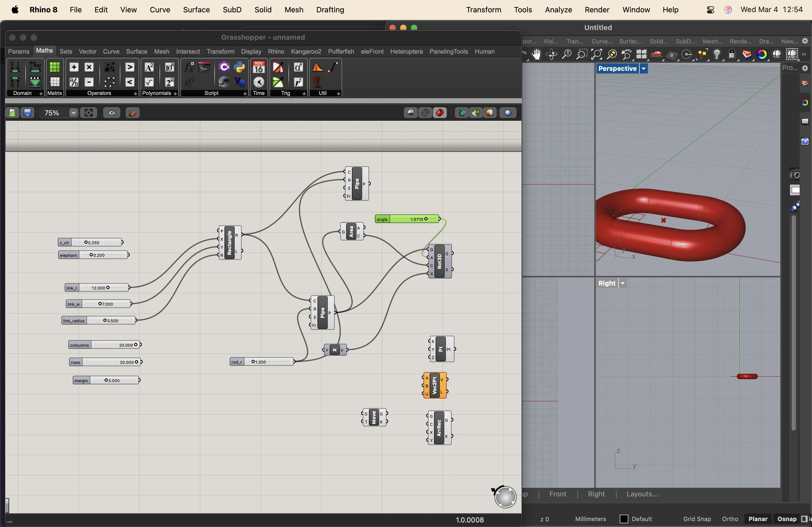Disable Planar mode in the status bar

click(758, 519)
